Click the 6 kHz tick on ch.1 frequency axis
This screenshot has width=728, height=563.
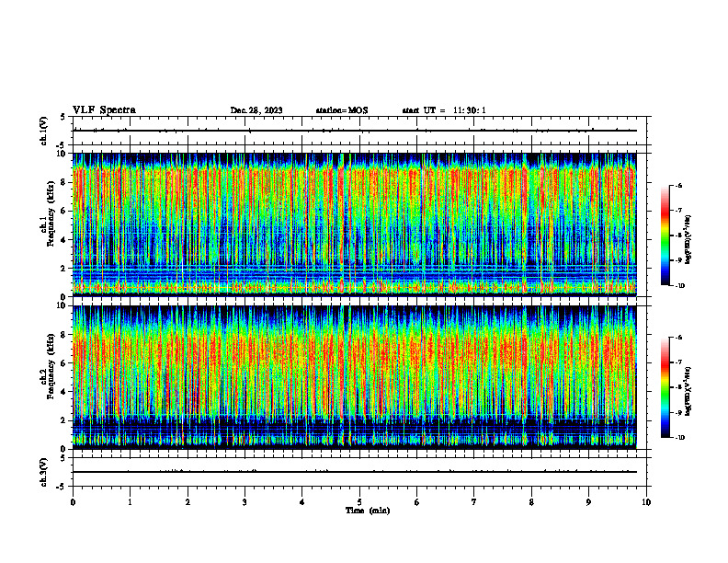coord(64,212)
